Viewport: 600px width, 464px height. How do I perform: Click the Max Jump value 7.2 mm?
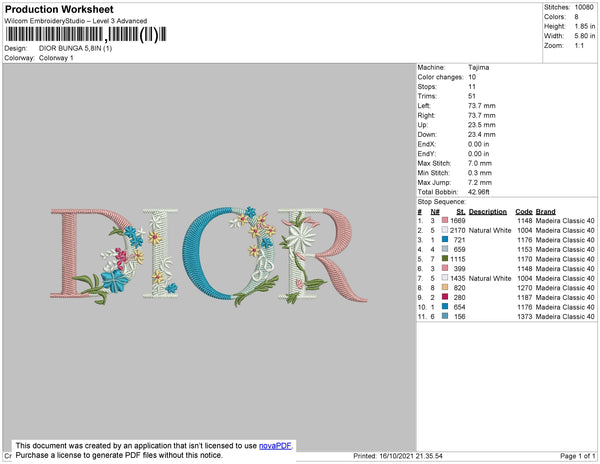479,182
